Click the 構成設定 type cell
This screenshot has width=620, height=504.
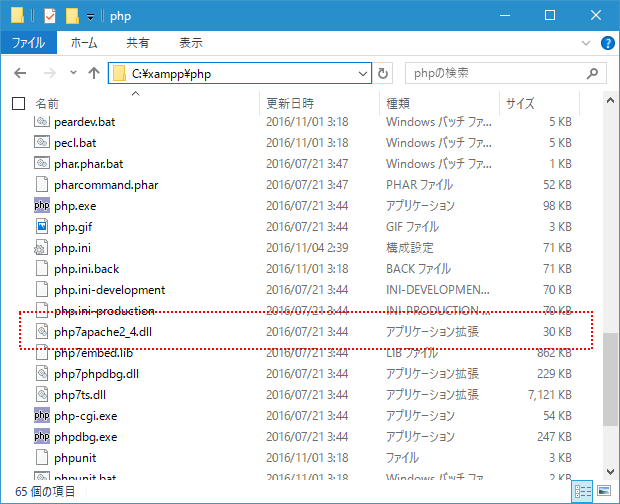410,247
